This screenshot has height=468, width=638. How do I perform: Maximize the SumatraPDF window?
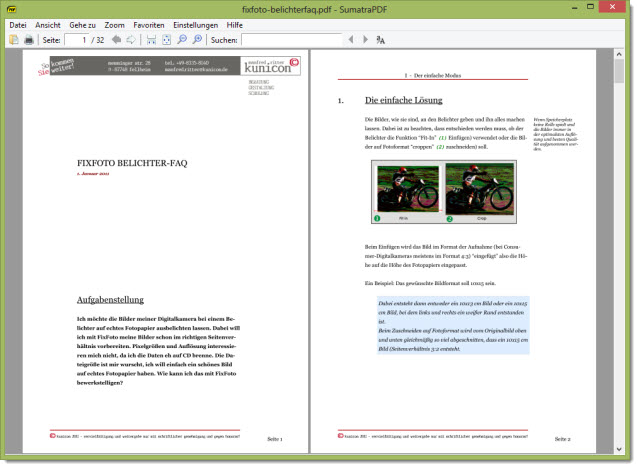tap(590, 7)
